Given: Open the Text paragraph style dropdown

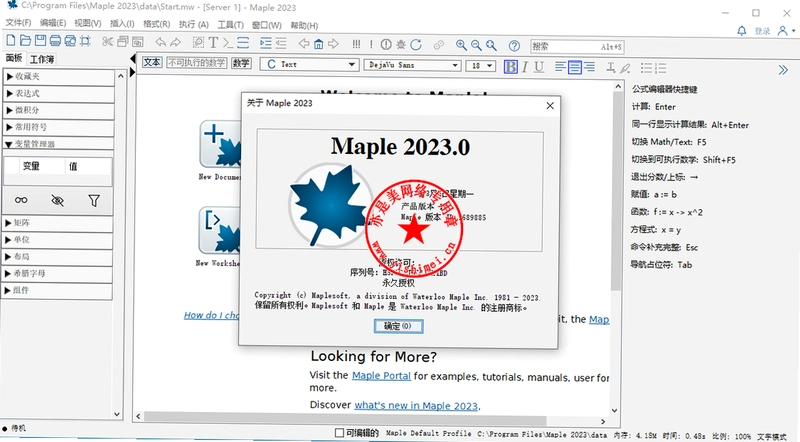Looking at the screenshot, I should 309,64.
